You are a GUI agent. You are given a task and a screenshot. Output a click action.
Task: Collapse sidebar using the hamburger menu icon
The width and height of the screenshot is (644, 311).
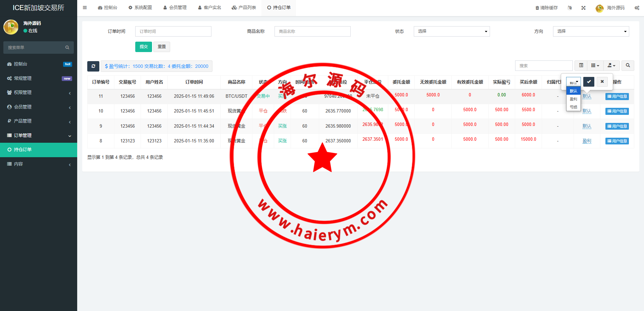pos(85,7)
